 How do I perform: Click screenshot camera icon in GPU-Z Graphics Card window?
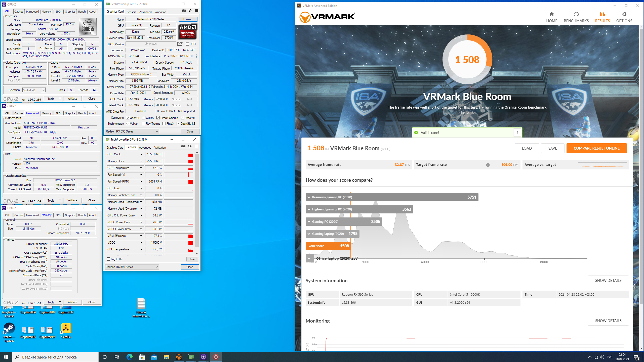pyautogui.click(x=184, y=11)
